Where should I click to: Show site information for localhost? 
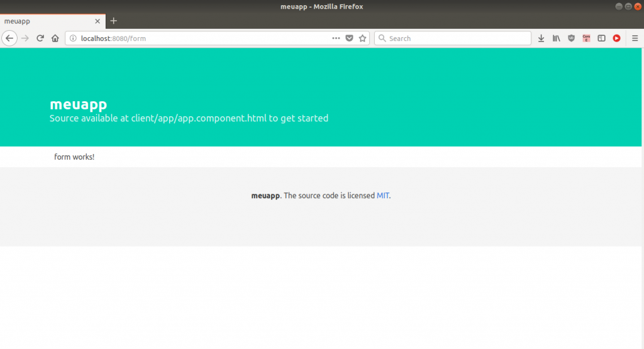click(73, 38)
